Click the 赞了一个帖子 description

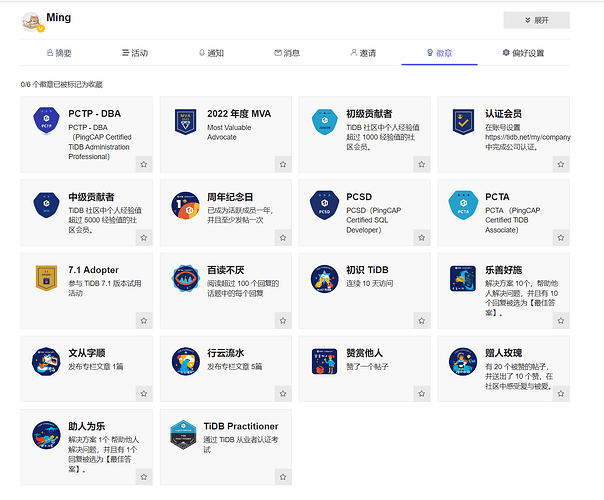click(367, 366)
